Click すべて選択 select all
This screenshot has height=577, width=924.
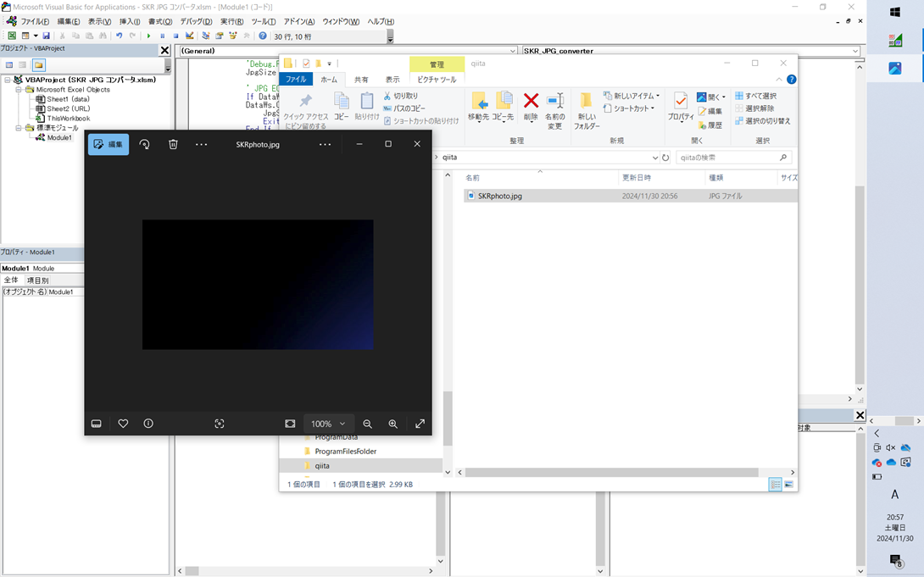(x=755, y=96)
